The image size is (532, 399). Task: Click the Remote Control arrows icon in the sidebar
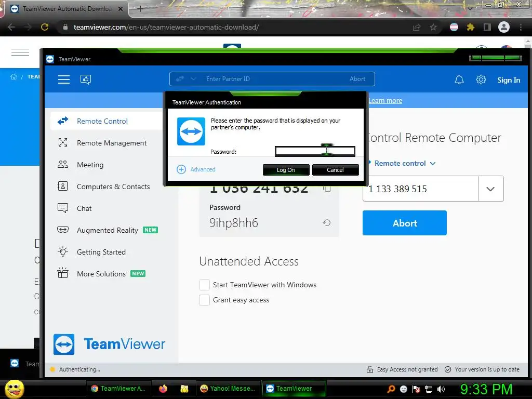point(63,121)
